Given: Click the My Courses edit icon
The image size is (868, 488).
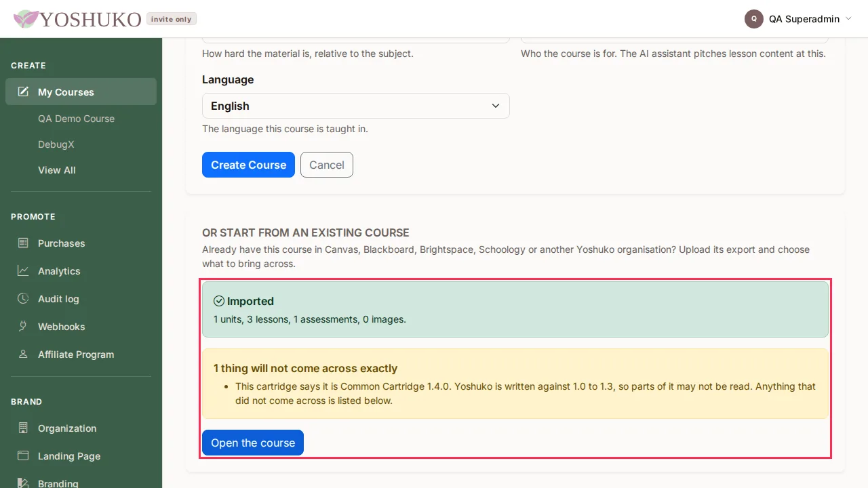Looking at the screenshot, I should point(23,91).
